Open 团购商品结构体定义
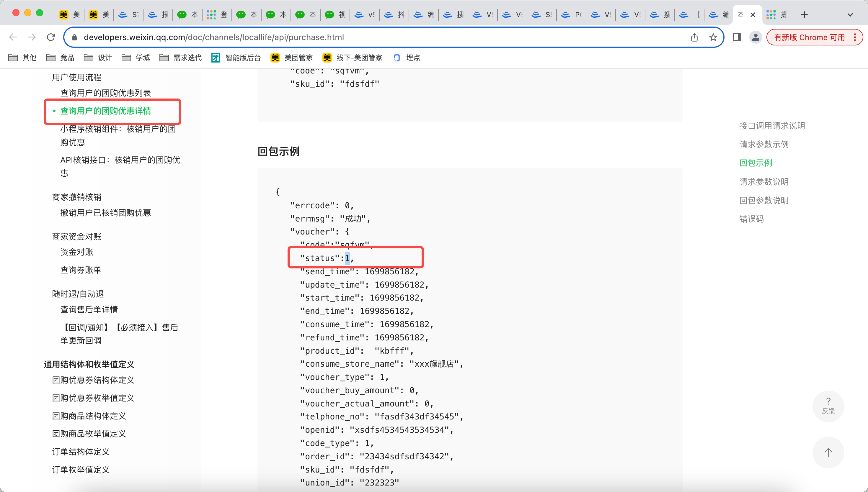Viewport: 868px width, 492px height. (x=89, y=416)
